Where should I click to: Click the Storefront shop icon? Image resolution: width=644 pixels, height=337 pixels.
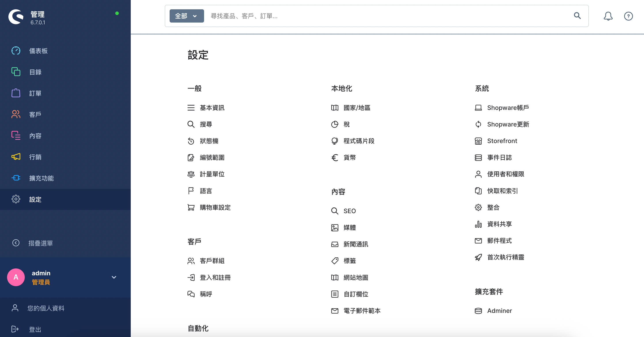click(x=478, y=141)
